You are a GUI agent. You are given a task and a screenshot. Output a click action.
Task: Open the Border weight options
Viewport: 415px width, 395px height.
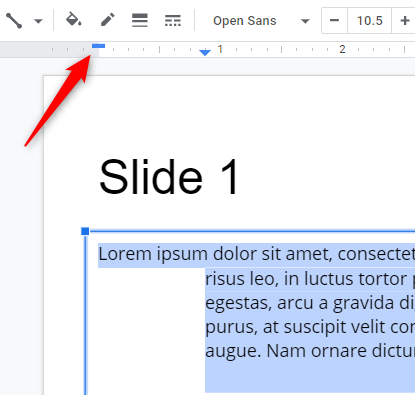140,20
